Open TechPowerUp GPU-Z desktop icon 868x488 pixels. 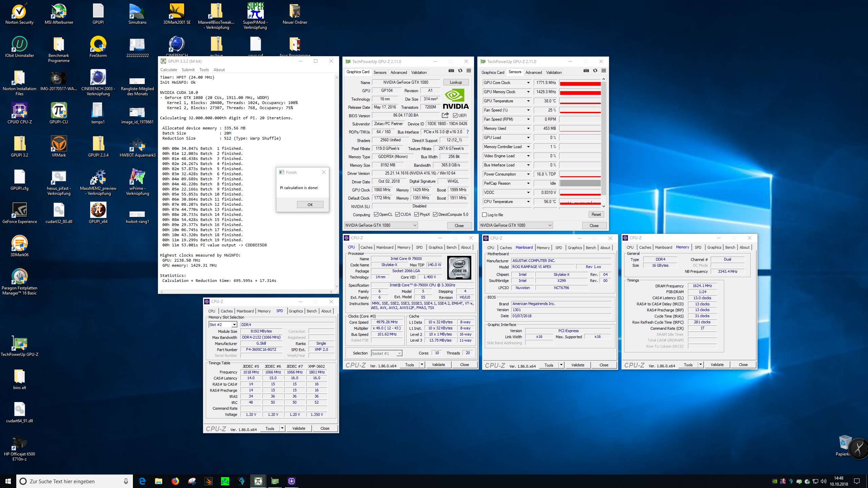click(19, 346)
